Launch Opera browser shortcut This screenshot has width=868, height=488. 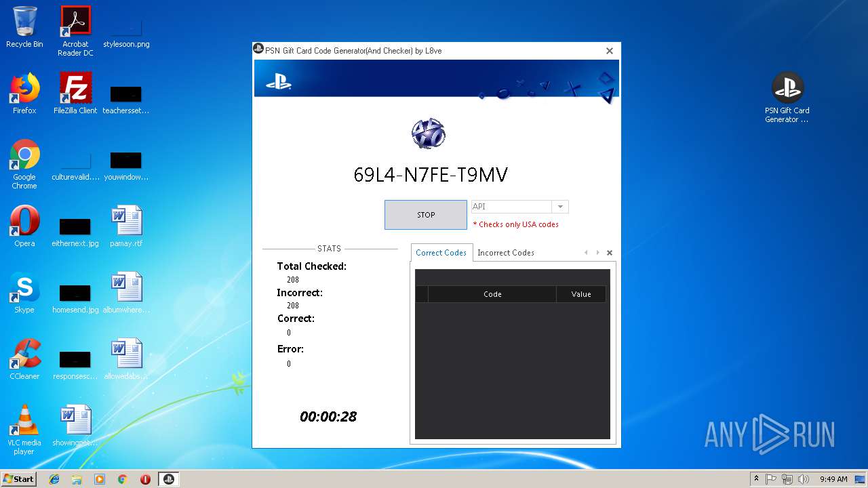pos(24,226)
